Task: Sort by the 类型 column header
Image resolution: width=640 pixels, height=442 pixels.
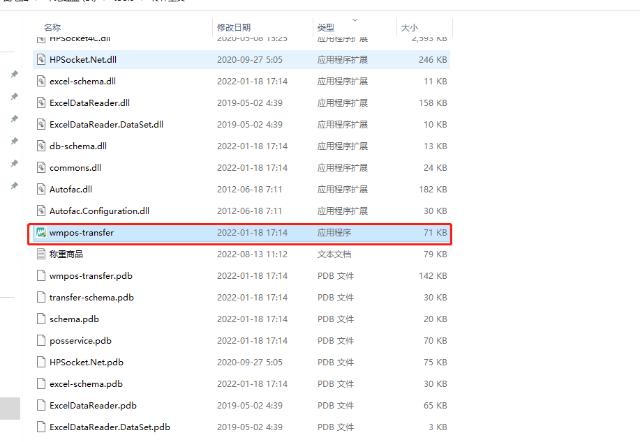Action: pyautogui.click(x=326, y=25)
